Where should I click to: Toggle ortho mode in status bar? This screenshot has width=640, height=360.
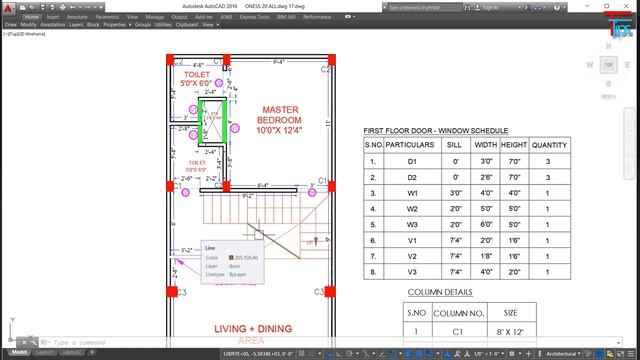point(339,353)
